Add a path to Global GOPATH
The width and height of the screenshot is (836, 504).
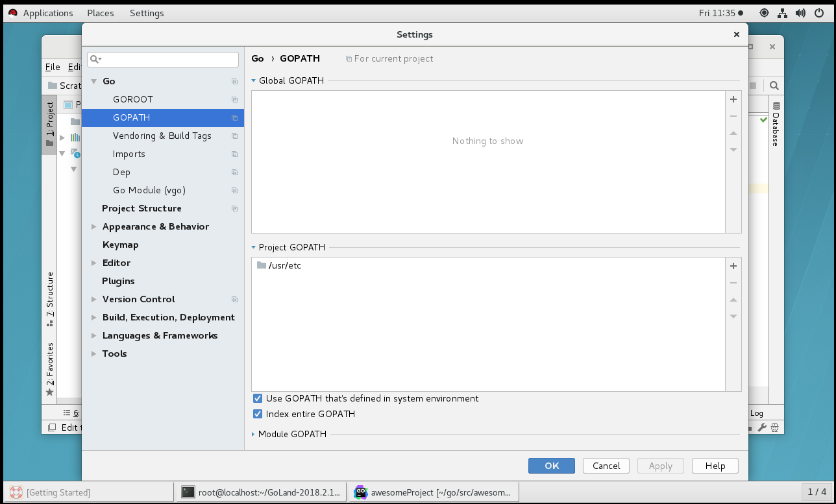click(733, 99)
